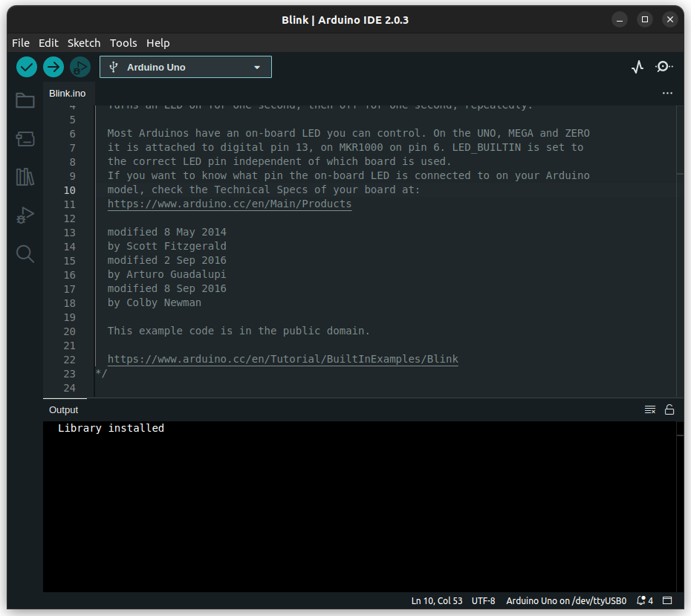Minimize the Arduino IDE window
This screenshot has height=616, width=691.
tap(620, 19)
